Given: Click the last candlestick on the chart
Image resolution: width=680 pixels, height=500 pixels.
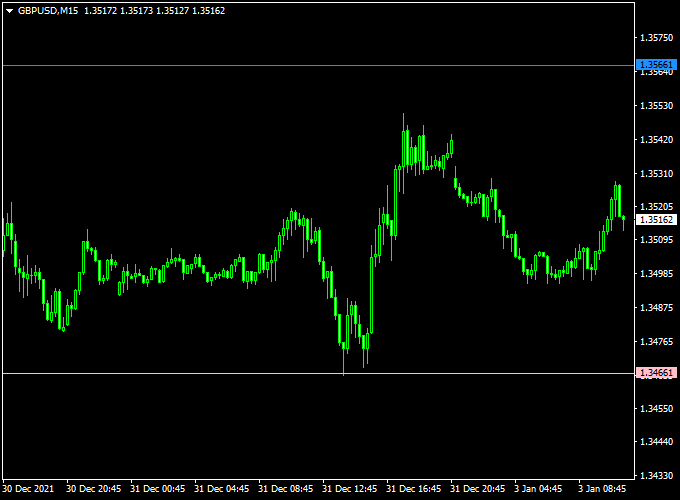Looking at the screenshot, I should pyautogui.click(x=623, y=218).
